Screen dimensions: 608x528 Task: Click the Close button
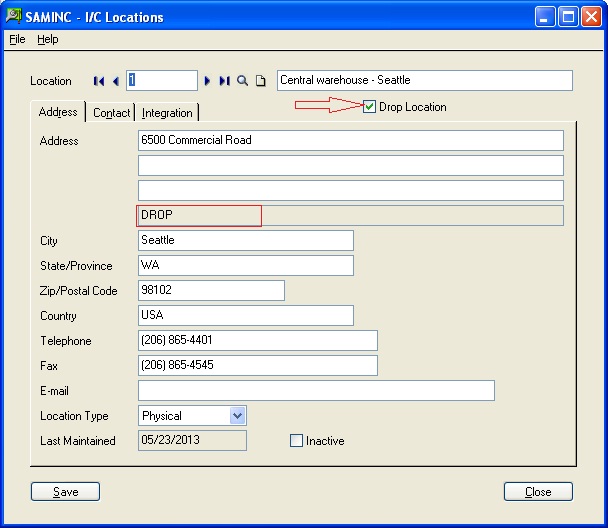pyautogui.click(x=538, y=492)
